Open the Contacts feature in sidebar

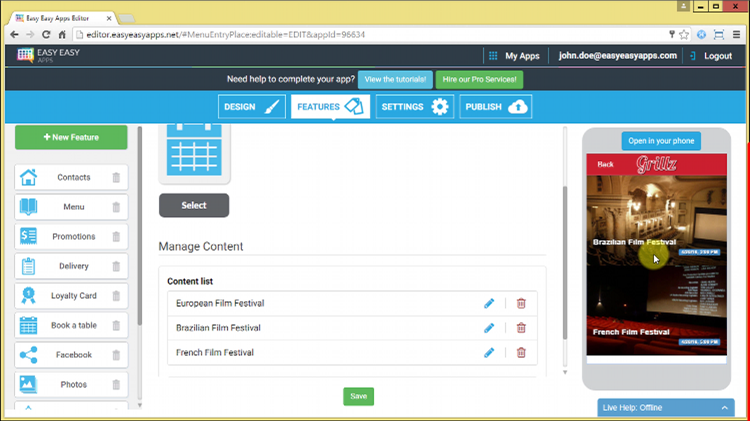[x=73, y=177]
